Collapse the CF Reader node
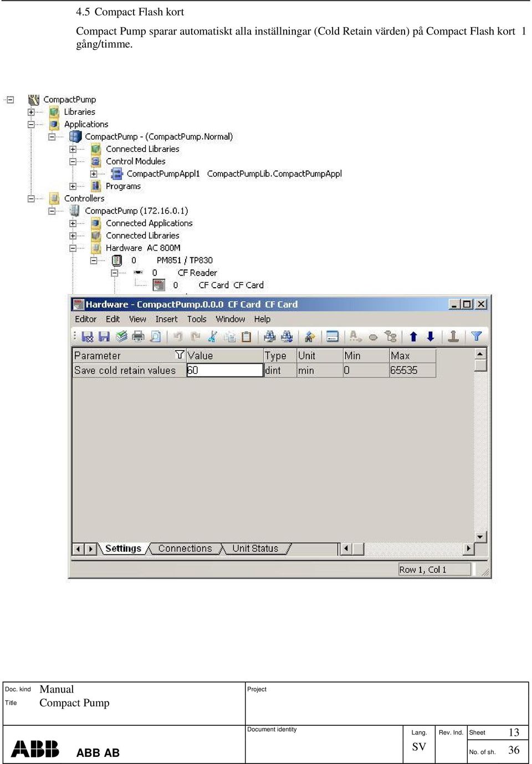532x764 pixels. pos(114,273)
